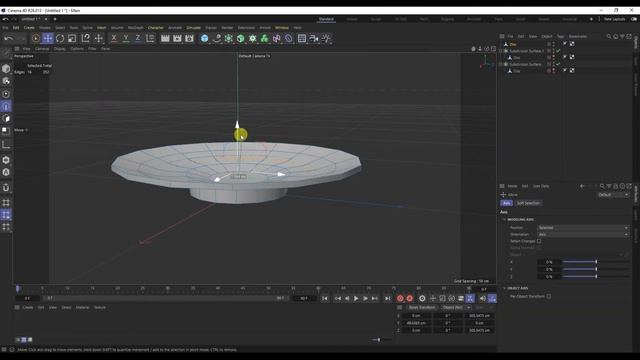Select the Move tool in top toolbar
The image size is (640, 360).
[47, 38]
